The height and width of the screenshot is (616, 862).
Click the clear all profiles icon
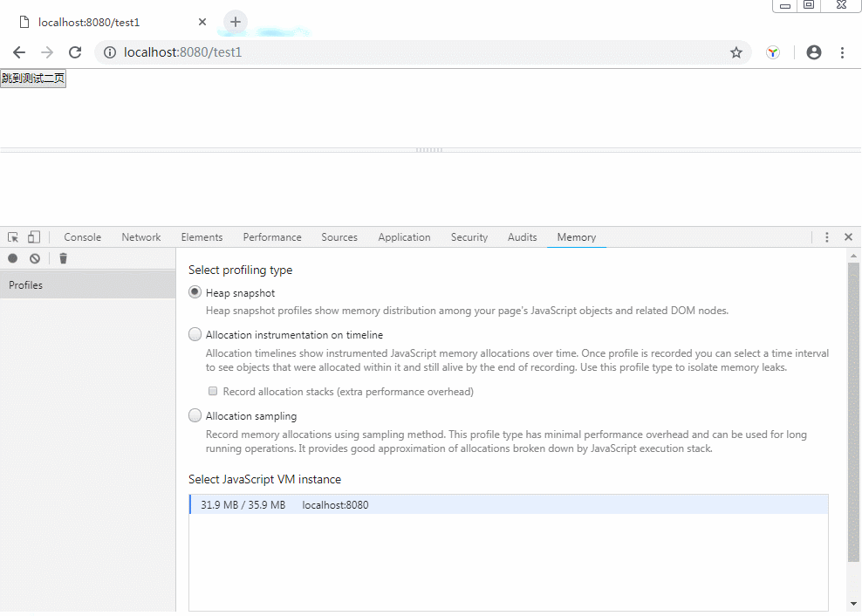tap(35, 258)
